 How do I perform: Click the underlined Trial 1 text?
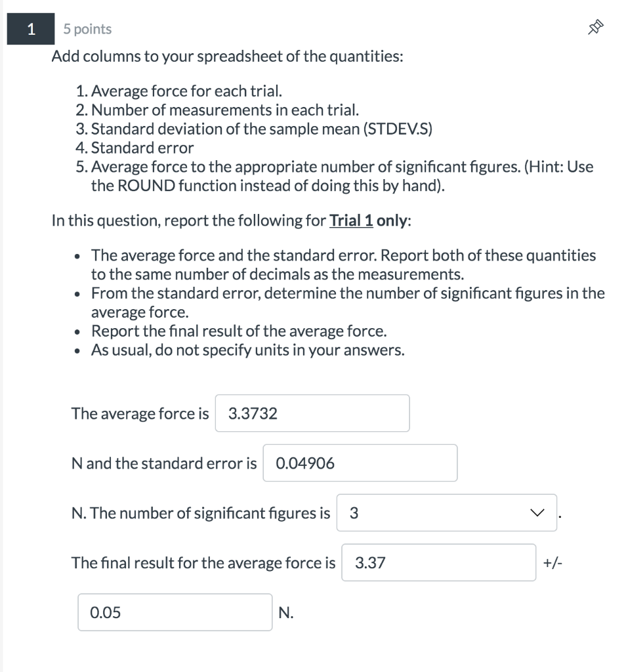tap(350, 220)
